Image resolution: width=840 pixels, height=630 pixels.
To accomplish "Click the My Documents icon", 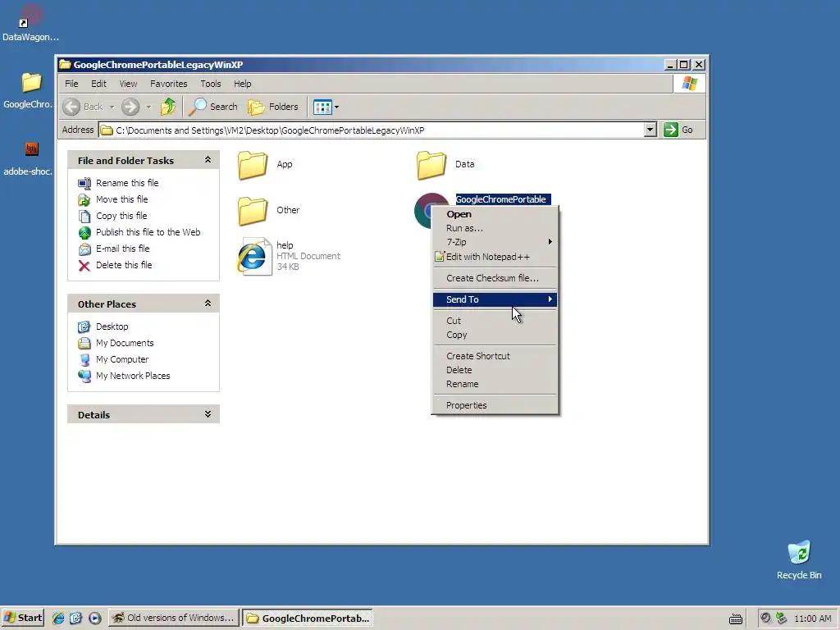I will (84, 344).
